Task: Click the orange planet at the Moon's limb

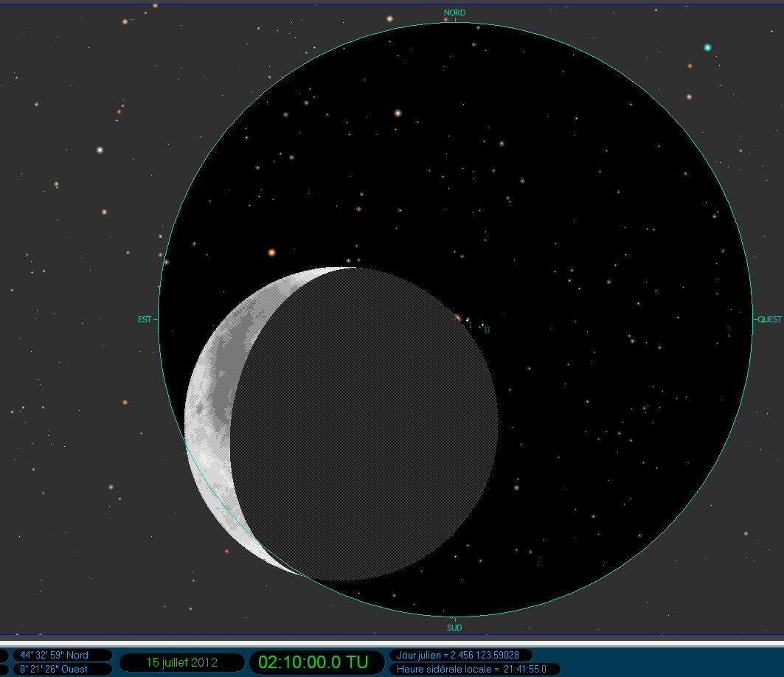Action: [457, 318]
